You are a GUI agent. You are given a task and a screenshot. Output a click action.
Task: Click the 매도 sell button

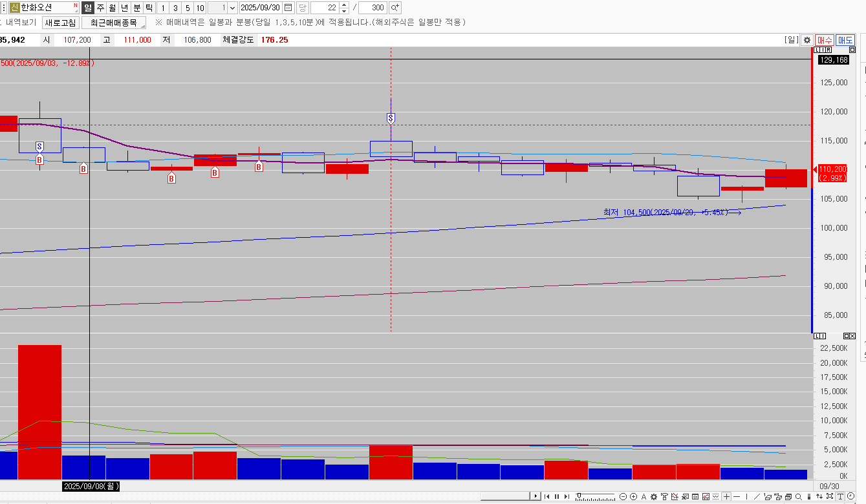point(845,40)
